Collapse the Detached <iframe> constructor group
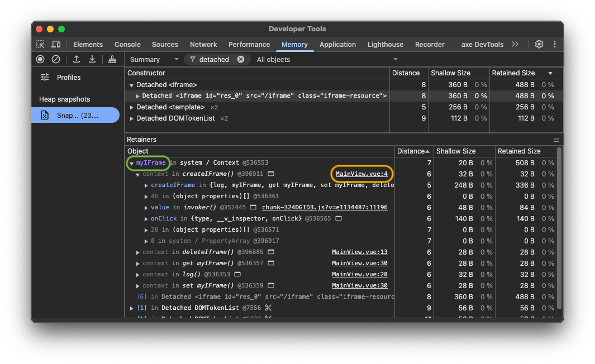This screenshot has height=364, width=595. pyautogui.click(x=131, y=85)
